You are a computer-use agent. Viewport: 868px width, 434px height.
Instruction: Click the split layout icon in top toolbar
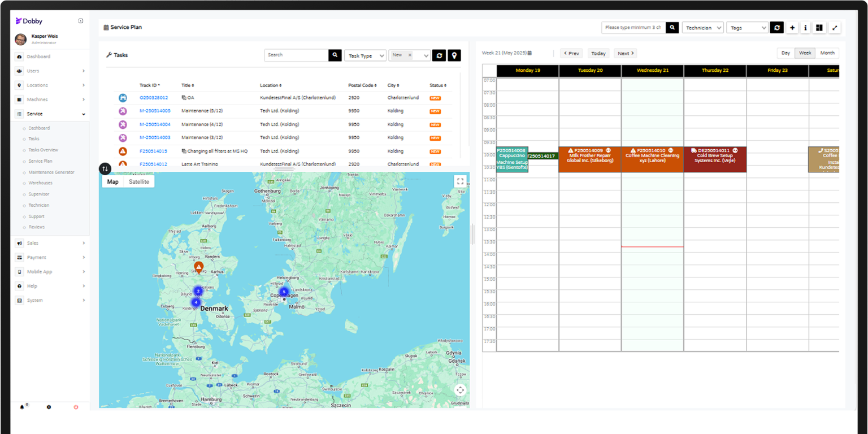click(819, 28)
